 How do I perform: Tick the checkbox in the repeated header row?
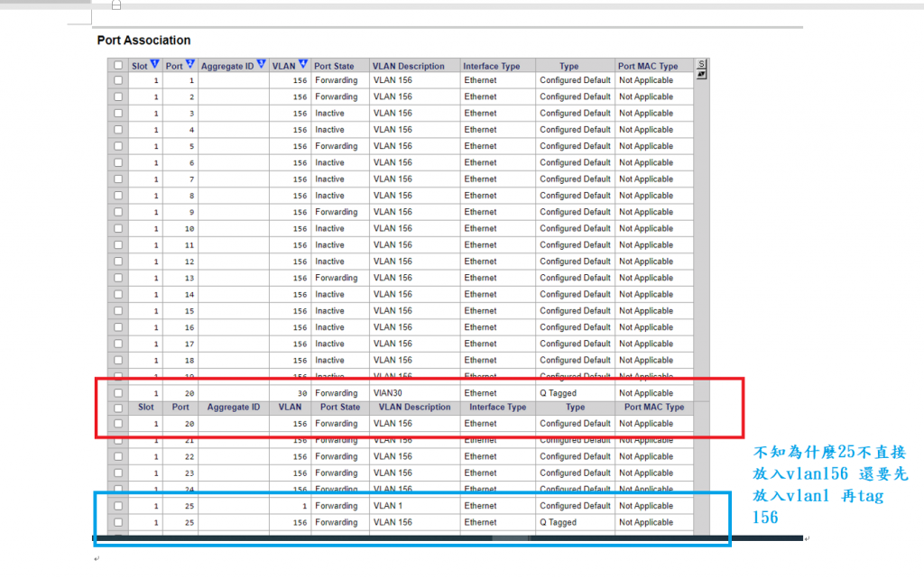[x=118, y=408]
